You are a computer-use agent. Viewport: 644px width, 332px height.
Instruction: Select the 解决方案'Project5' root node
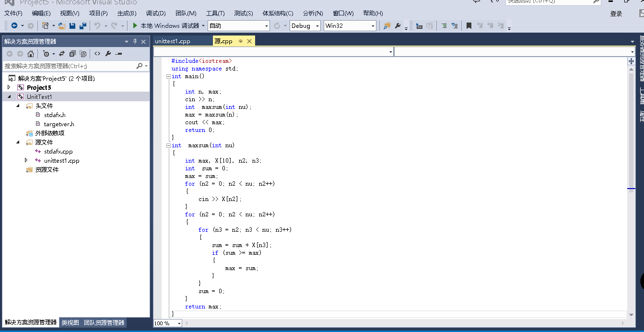coord(57,78)
